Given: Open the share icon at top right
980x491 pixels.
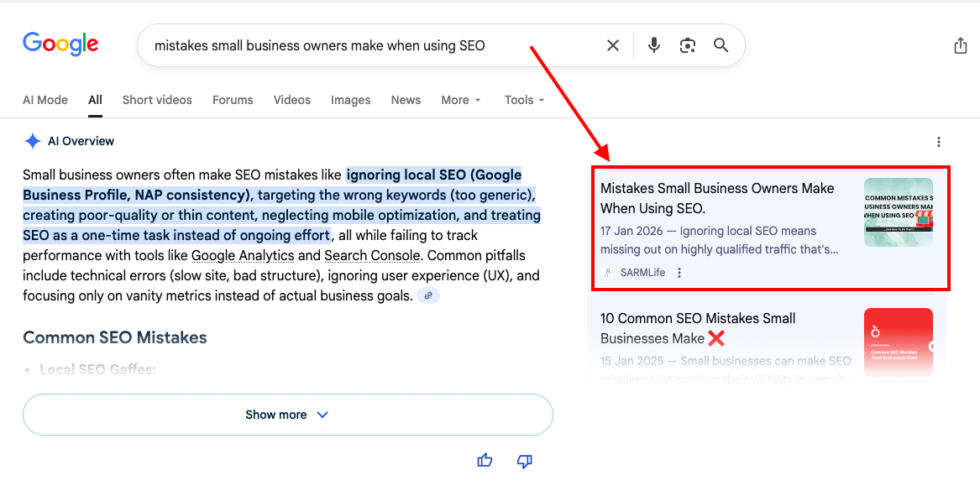Looking at the screenshot, I should 961,45.
